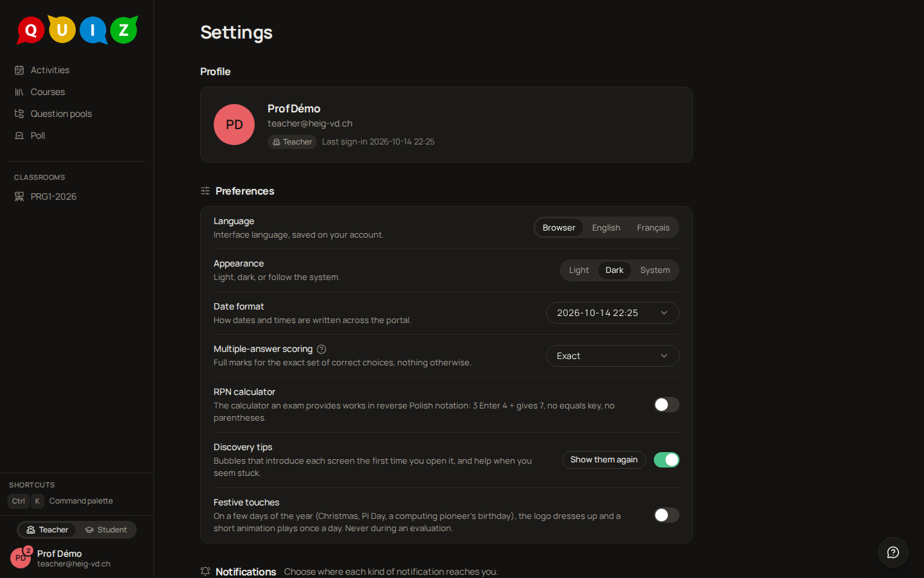Click the sidebar PD avatar with notification badge

[21, 557]
